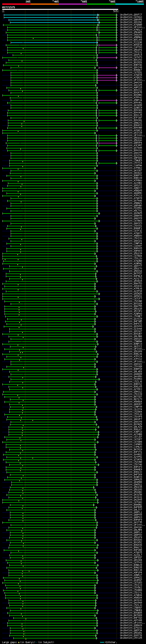Select label UniRef100_Q4A3Y6
This screenshot has width=146, height=644.
pos(131,83)
